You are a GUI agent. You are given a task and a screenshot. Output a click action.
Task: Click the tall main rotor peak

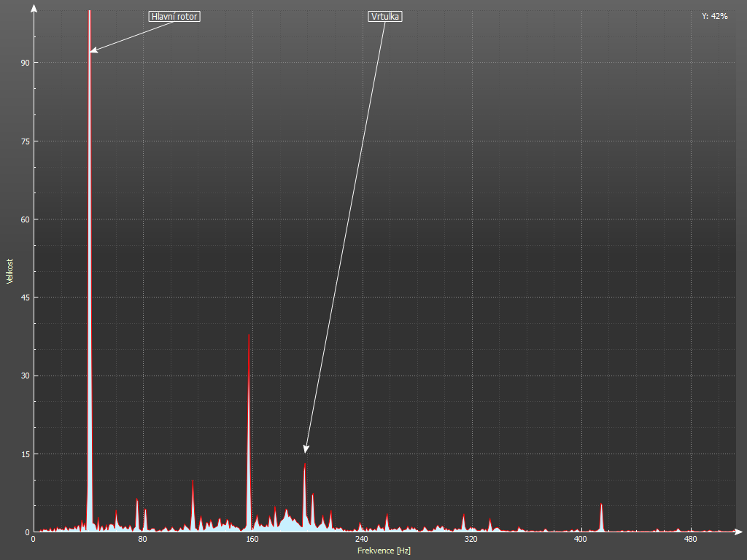tap(90, 219)
